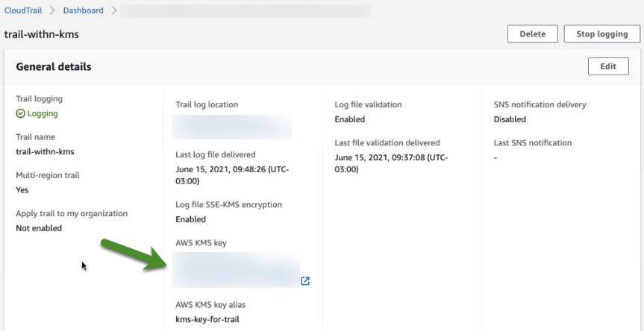
Task: Click the chevron separator after Dashboard breadcrumb
Action: (x=113, y=10)
